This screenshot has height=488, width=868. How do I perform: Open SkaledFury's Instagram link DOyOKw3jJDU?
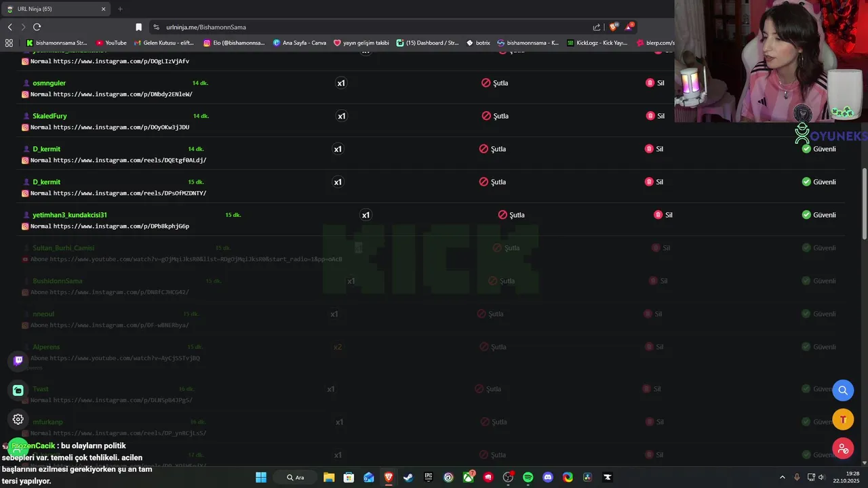coord(121,127)
